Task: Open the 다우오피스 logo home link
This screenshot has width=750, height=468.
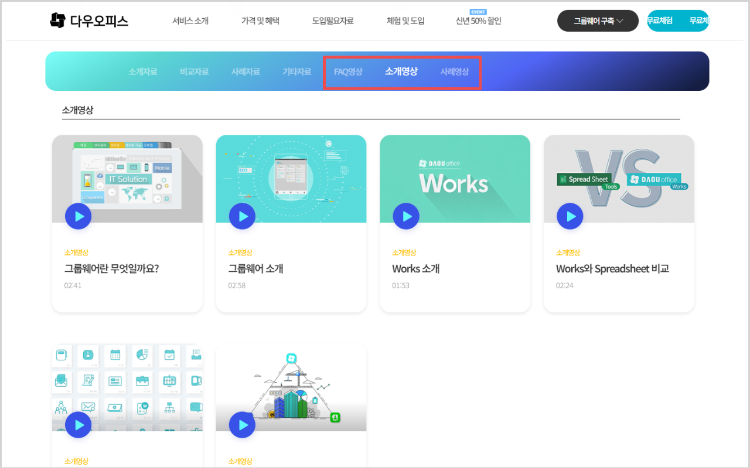Action: [x=89, y=21]
